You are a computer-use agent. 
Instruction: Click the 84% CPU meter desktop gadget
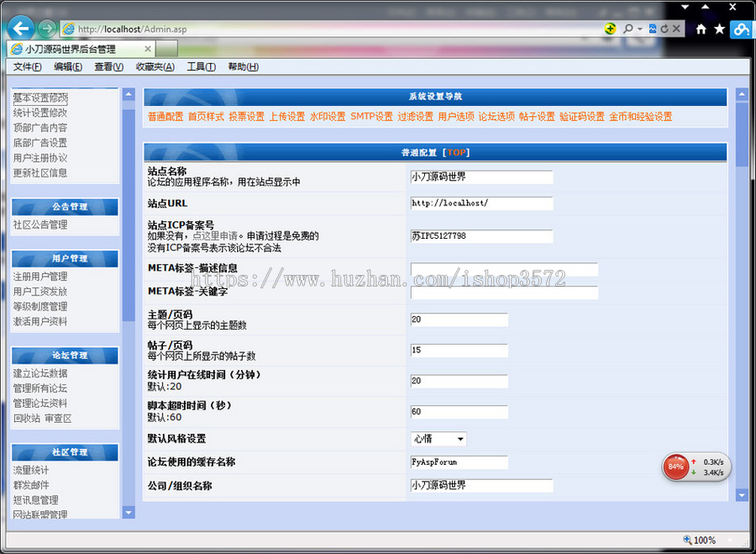click(675, 467)
